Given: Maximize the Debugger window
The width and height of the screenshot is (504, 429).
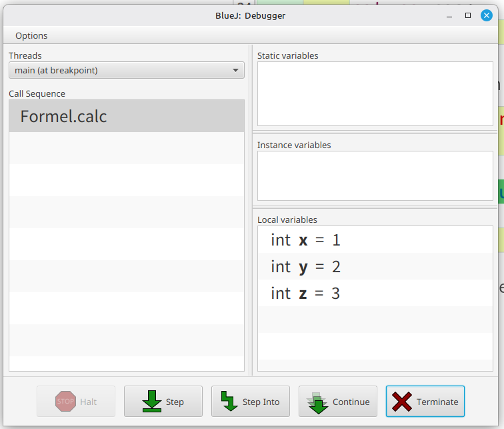Looking at the screenshot, I should tap(468, 15).
